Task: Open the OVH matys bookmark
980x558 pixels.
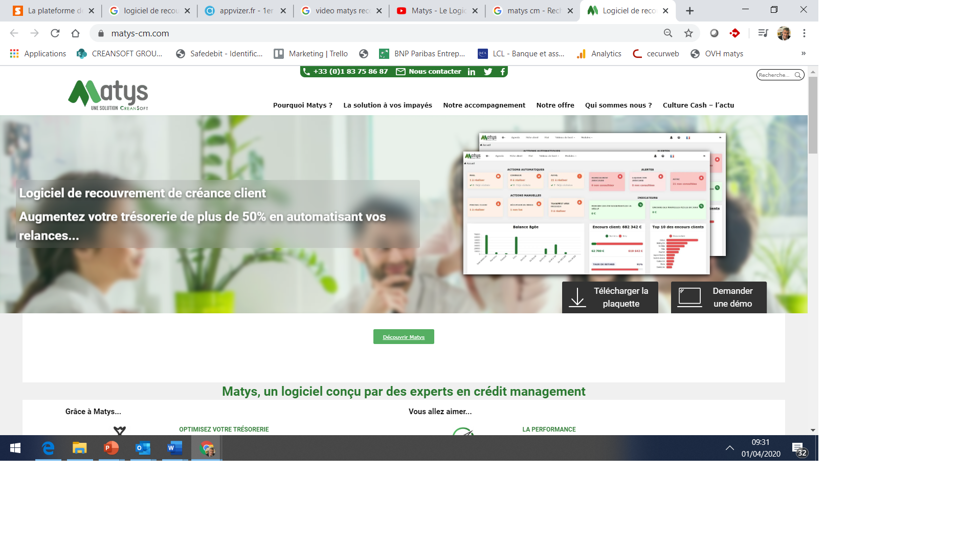Action: (x=717, y=53)
